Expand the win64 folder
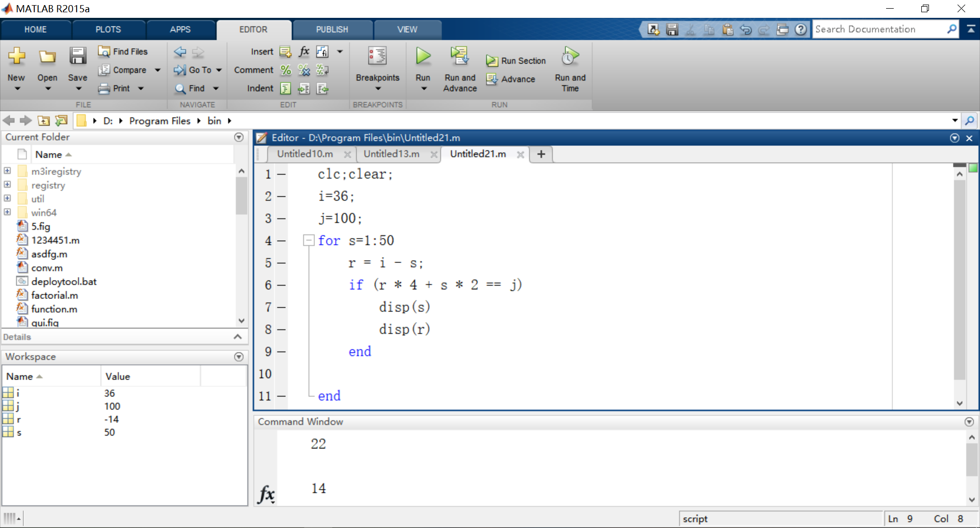The width and height of the screenshot is (980, 528). coord(7,212)
